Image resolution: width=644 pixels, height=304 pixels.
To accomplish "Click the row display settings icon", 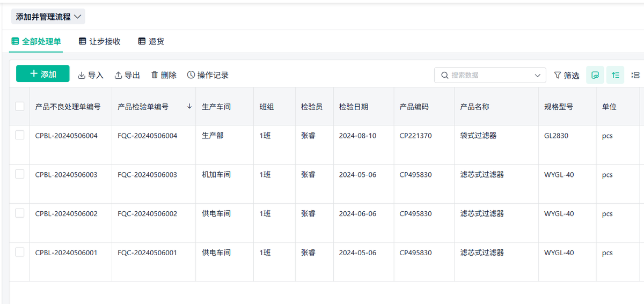I will tap(636, 75).
